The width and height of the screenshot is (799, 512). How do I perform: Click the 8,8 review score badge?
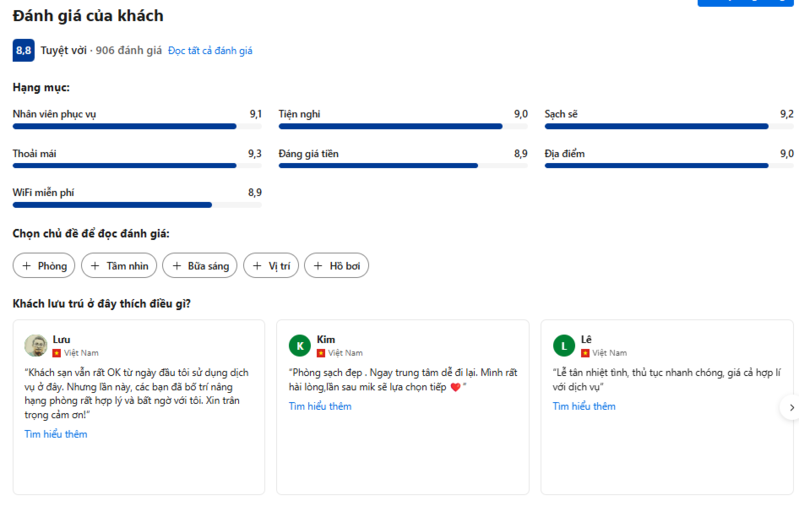pyautogui.click(x=23, y=50)
